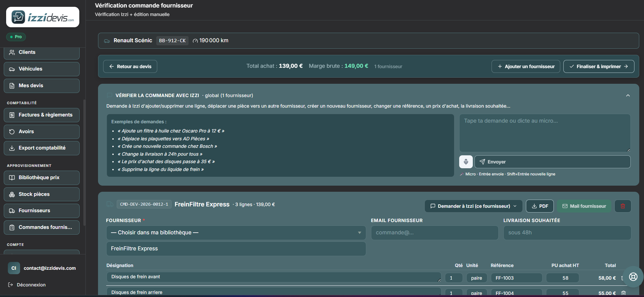644x297 pixels.
Task: Open Stock pièces page
Action: pos(42,194)
